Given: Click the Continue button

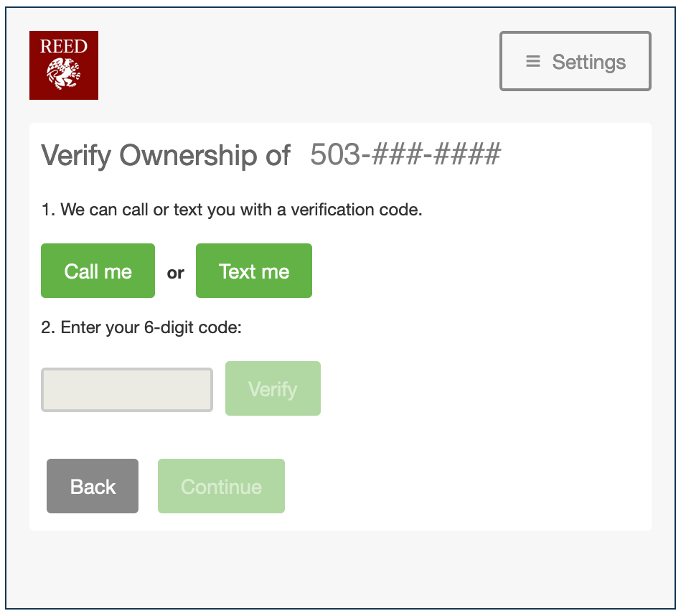Looking at the screenshot, I should (221, 487).
